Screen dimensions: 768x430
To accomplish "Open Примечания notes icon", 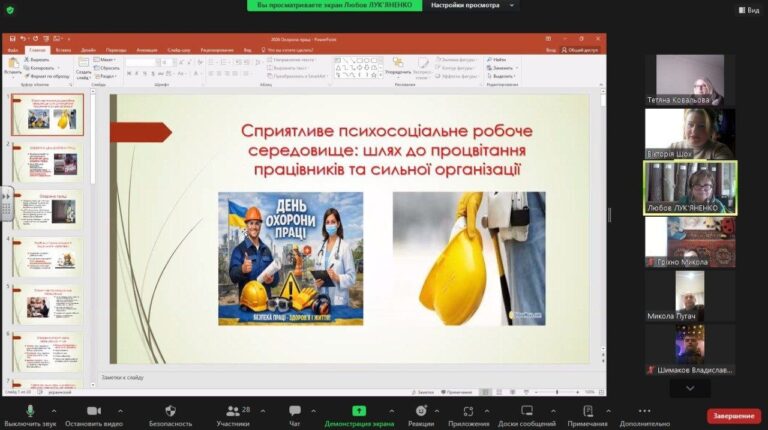I will 587,411.
